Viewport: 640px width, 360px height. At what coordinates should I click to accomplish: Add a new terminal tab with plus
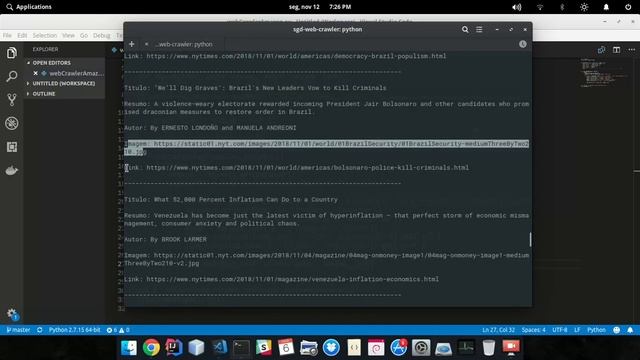[x=131, y=44]
